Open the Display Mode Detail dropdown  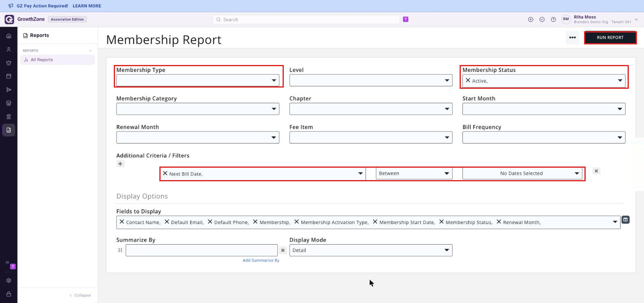click(x=371, y=250)
